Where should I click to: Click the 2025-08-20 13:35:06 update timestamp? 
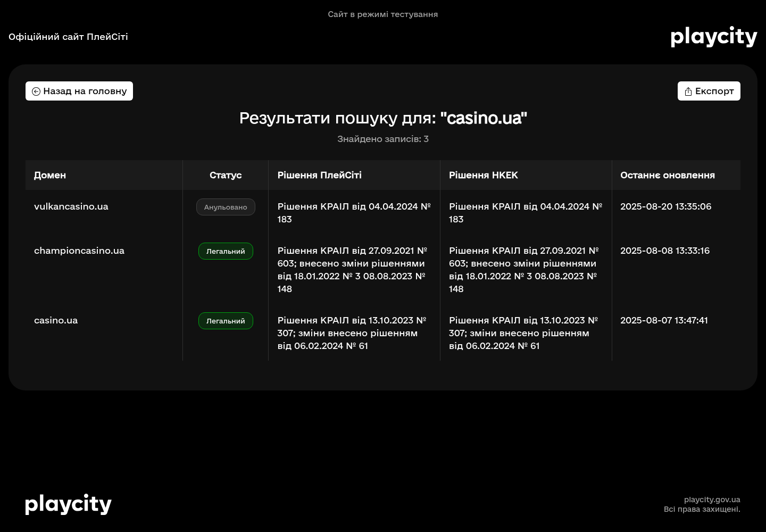(x=665, y=206)
